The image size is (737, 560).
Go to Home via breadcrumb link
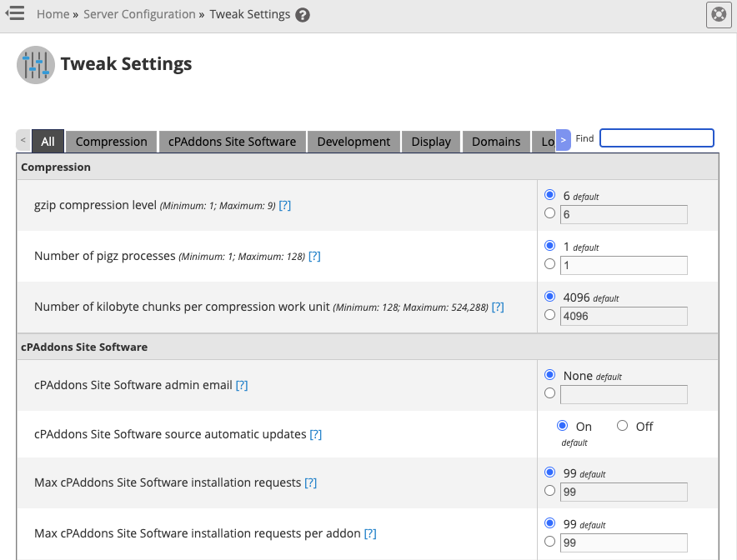[x=53, y=14]
